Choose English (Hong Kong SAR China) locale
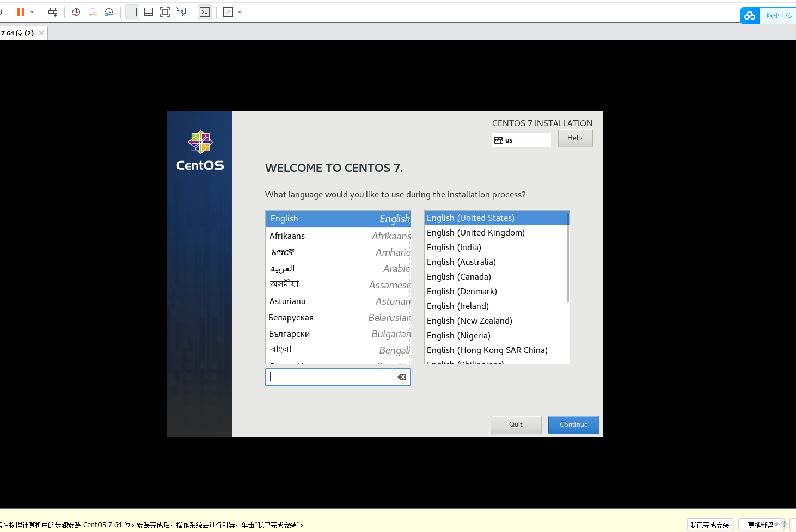Screen dimensions: 796x532 495,350
